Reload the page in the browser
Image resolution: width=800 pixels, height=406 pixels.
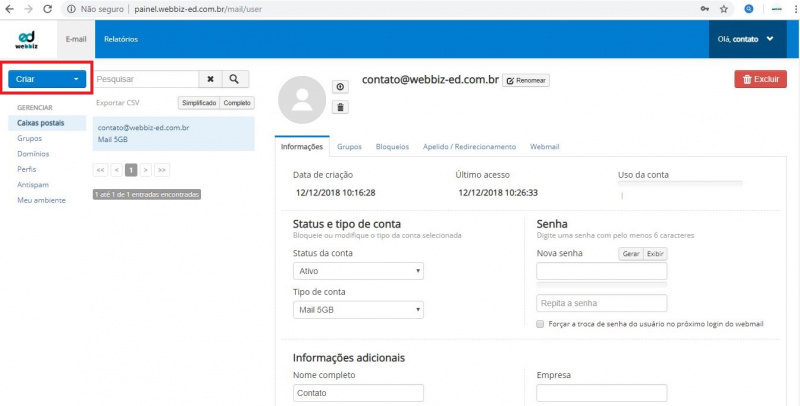50,8
